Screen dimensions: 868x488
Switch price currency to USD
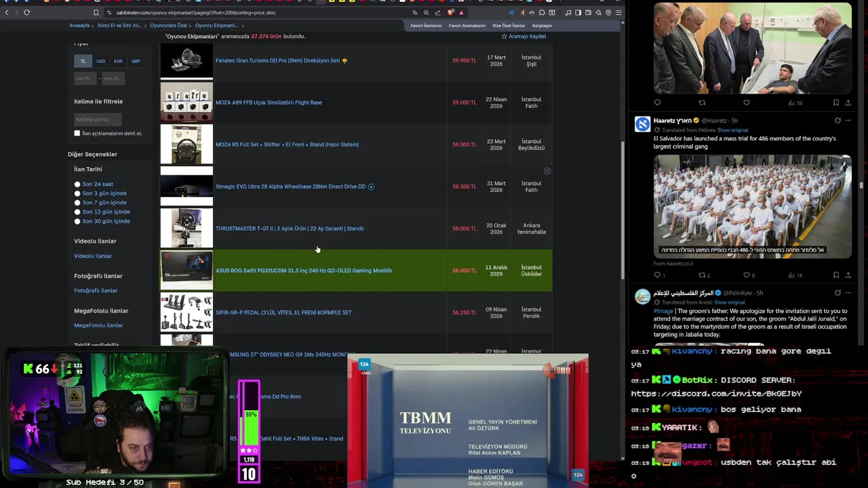coord(100,61)
